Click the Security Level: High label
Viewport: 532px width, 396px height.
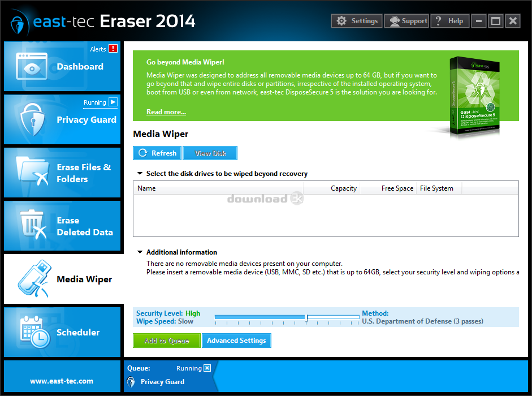point(168,313)
